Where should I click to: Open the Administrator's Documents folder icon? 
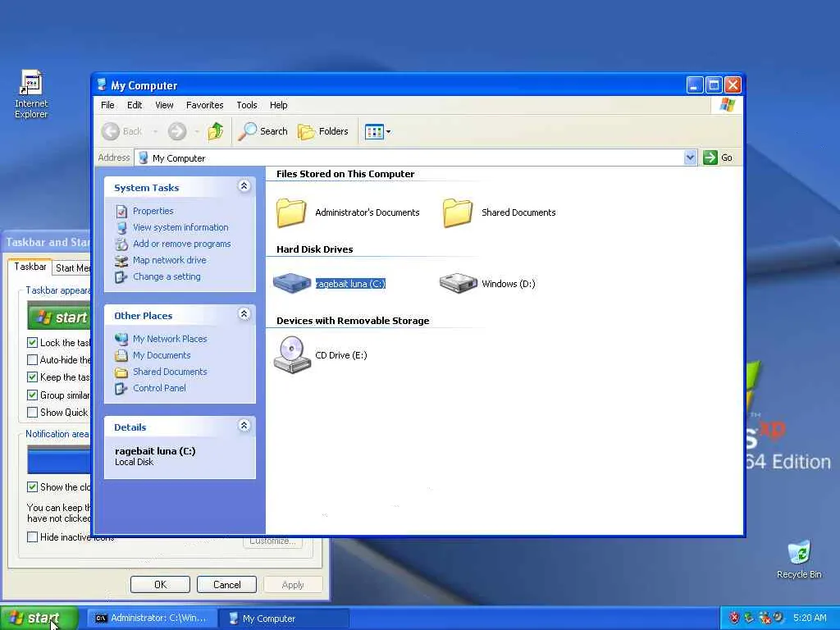[291, 212]
